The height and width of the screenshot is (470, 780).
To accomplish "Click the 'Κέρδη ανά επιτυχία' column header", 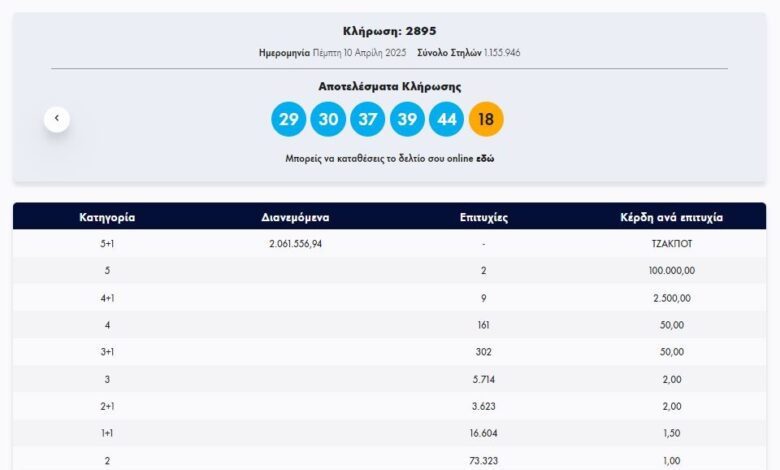I will click(672, 217).
